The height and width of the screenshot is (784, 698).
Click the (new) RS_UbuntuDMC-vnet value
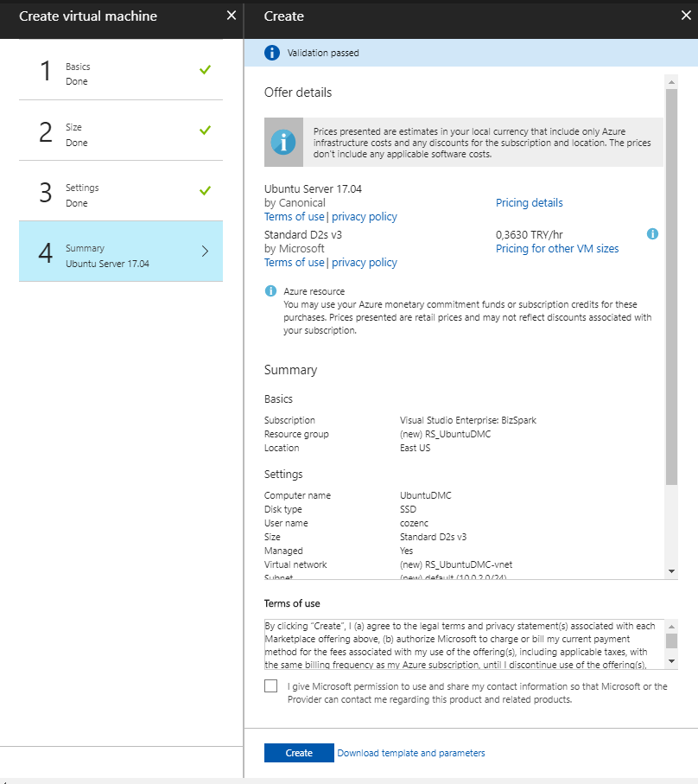tap(455, 564)
